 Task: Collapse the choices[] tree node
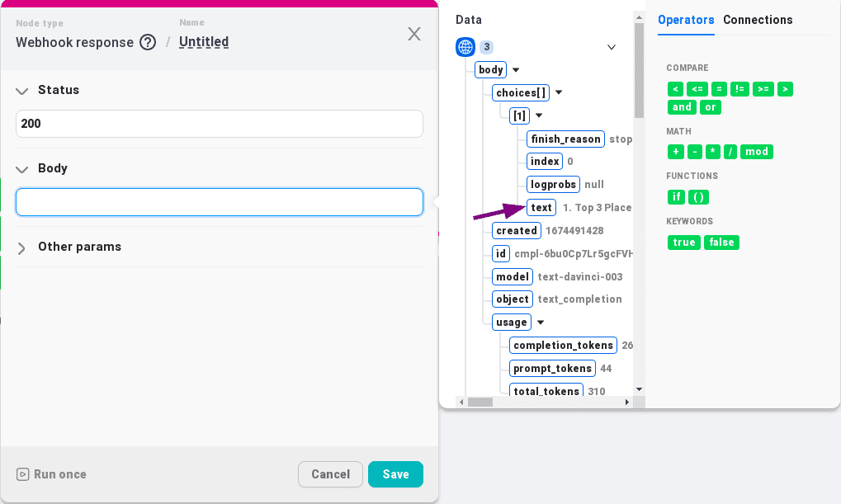559,93
